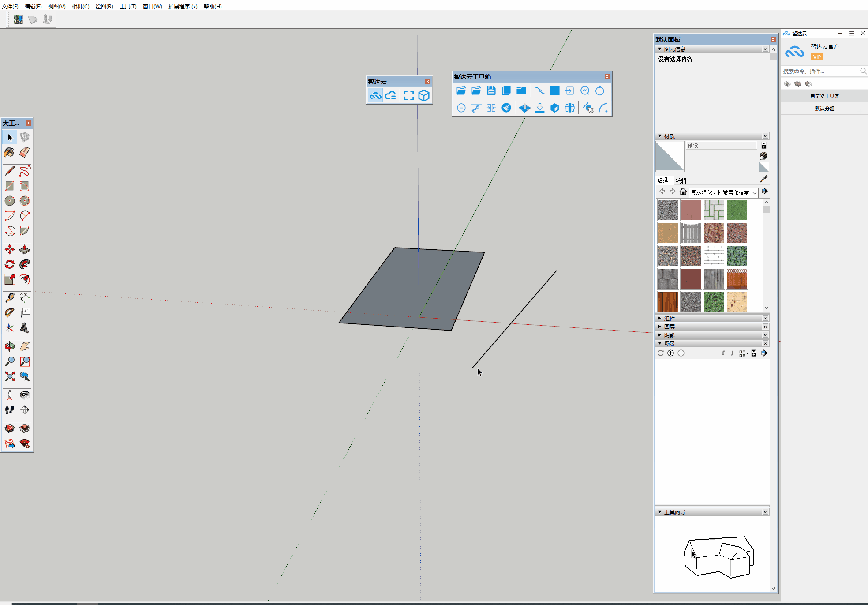Click the save icon in 智达云工具箱
868x605 pixels.
(x=491, y=91)
